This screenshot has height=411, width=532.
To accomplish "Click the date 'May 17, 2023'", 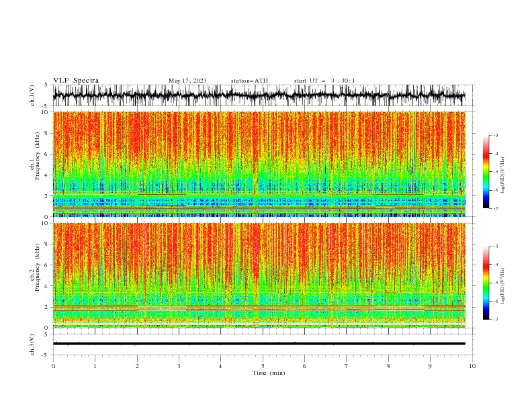I will 187,81.
